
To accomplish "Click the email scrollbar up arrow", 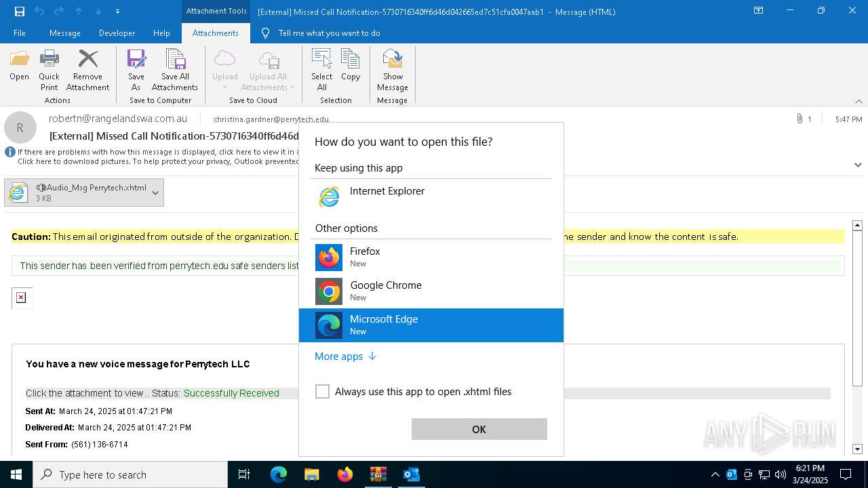I will coord(857,225).
